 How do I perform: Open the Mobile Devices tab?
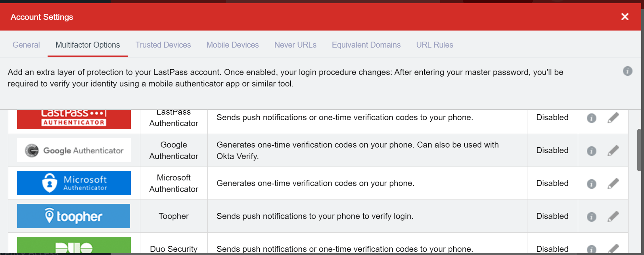click(232, 45)
